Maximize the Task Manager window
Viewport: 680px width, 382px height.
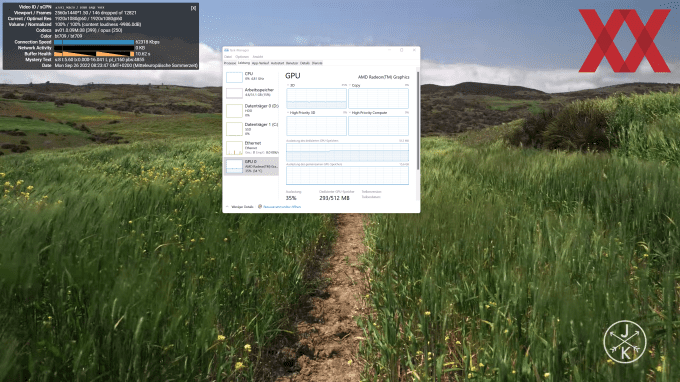402,50
